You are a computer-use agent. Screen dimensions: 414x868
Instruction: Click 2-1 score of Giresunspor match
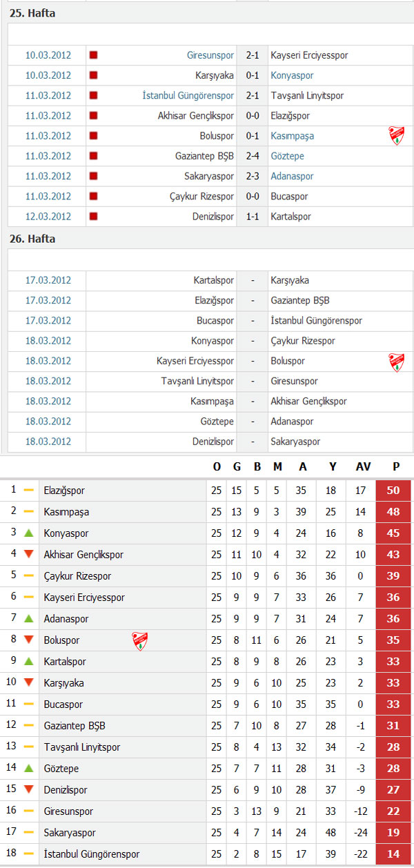click(x=253, y=55)
